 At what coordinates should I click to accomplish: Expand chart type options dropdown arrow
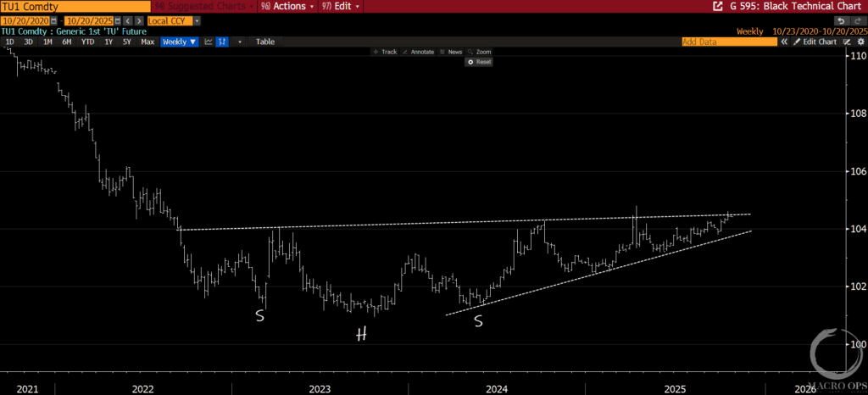click(240, 42)
